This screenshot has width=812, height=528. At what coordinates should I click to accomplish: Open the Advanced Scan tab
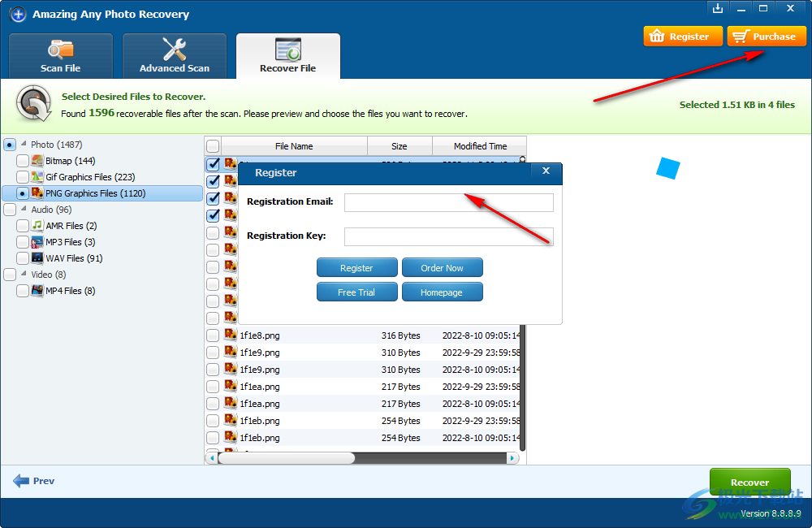[x=175, y=56]
